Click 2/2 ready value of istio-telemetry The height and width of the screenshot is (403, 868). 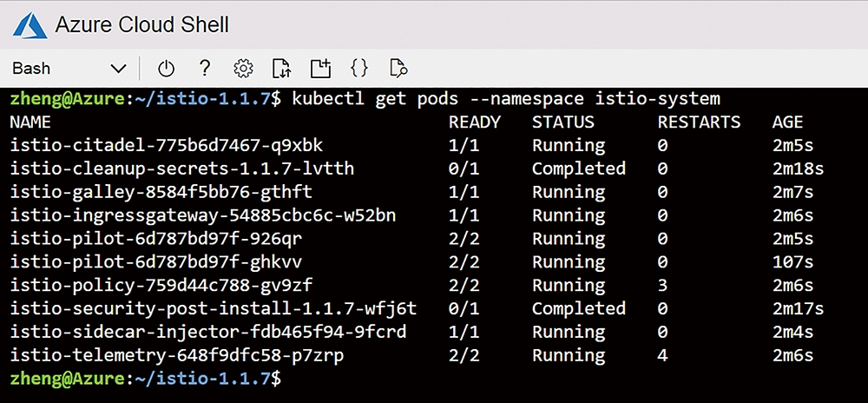tap(464, 355)
